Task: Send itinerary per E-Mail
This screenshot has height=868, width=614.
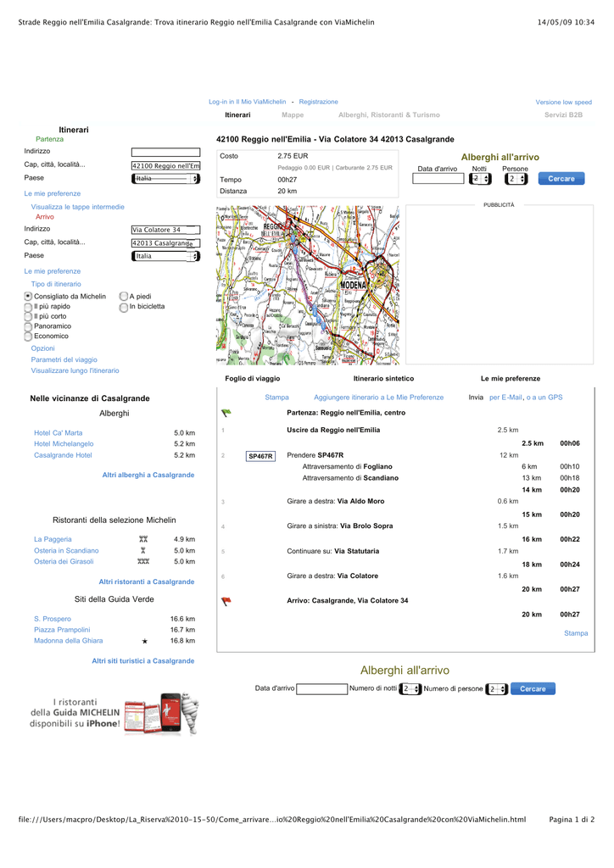Action: click(x=505, y=398)
